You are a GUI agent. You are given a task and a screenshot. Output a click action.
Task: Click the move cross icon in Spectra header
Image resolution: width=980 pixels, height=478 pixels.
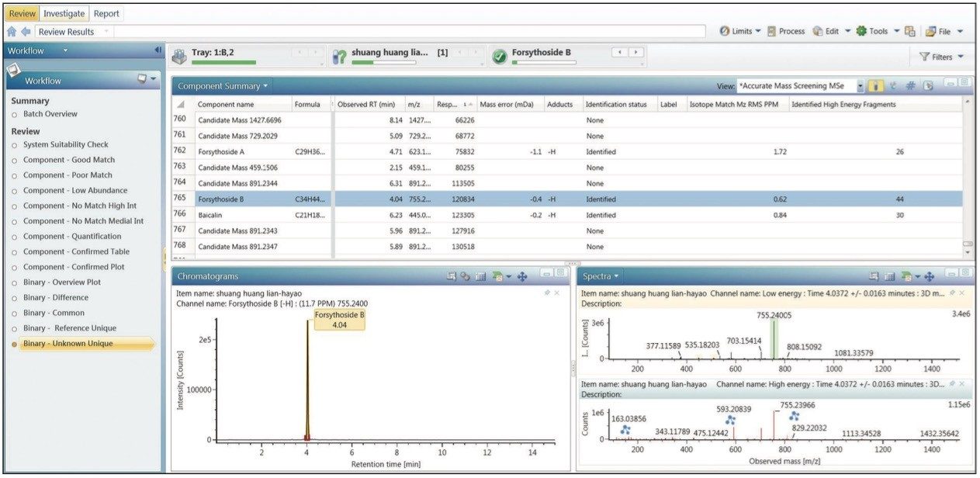click(929, 276)
